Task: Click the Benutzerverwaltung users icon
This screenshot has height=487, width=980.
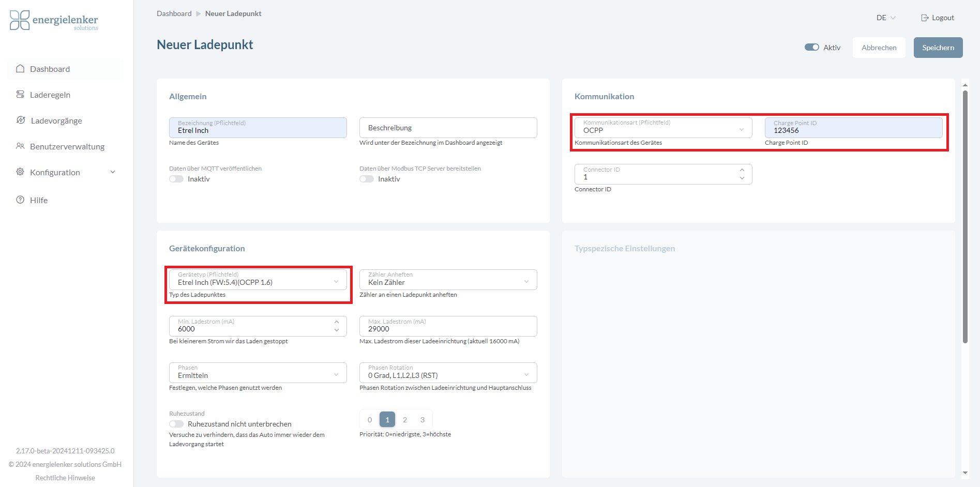Action: click(x=20, y=146)
